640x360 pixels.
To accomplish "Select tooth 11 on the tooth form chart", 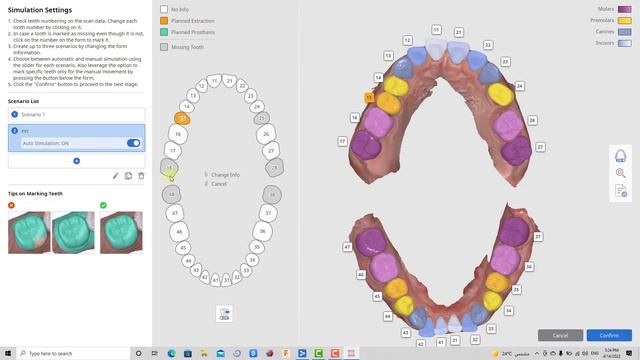I will click(214, 81).
